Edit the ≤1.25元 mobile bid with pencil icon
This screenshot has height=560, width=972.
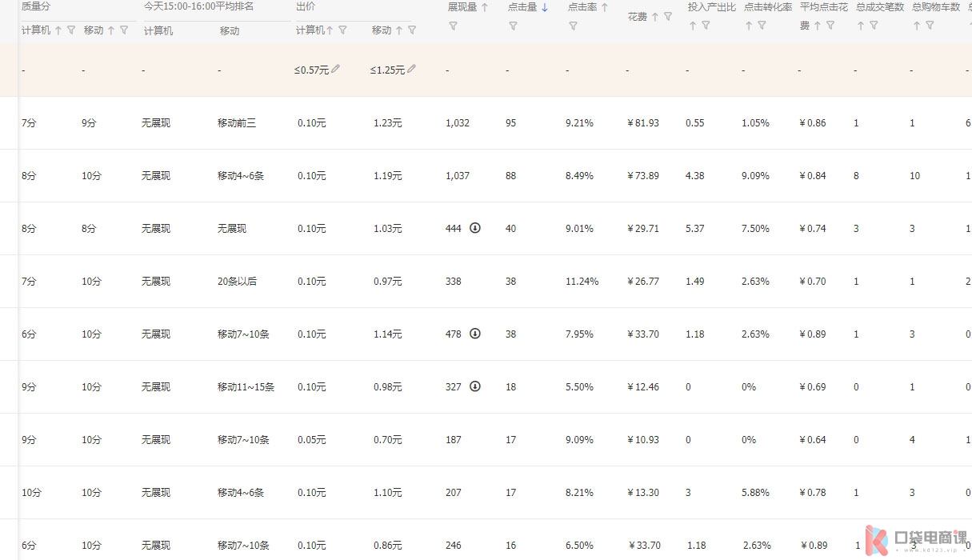[411, 70]
